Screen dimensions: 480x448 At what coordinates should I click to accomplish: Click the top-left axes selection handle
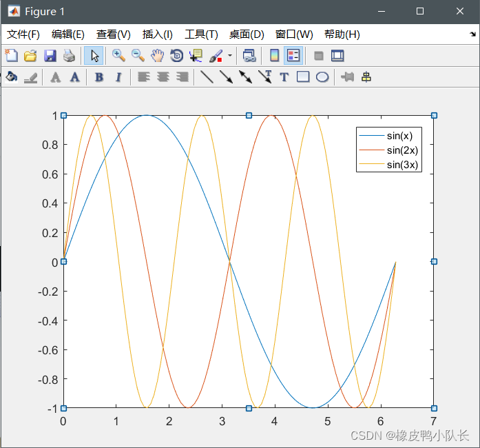click(63, 116)
